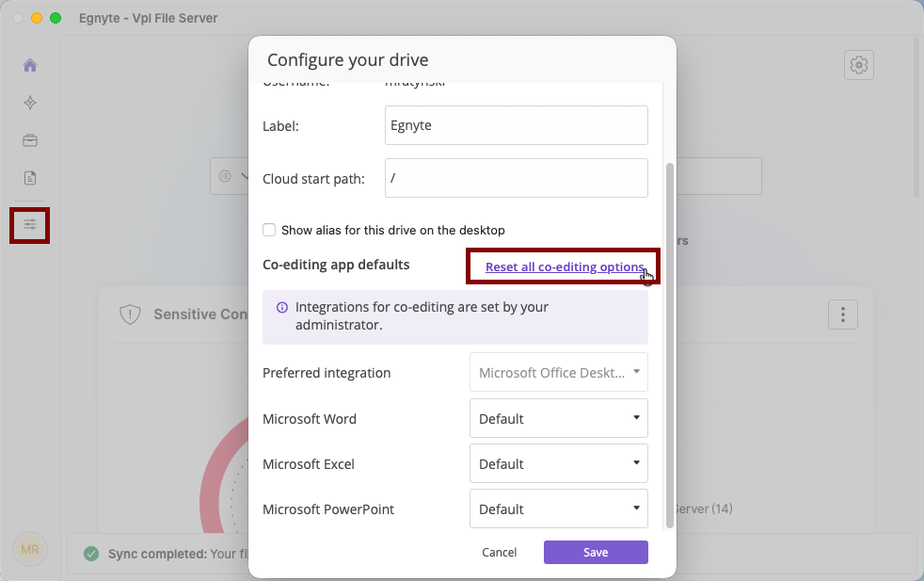Click the Sync completed status text
Image resolution: width=924 pixels, height=581 pixels.
pyautogui.click(x=178, y=554)
